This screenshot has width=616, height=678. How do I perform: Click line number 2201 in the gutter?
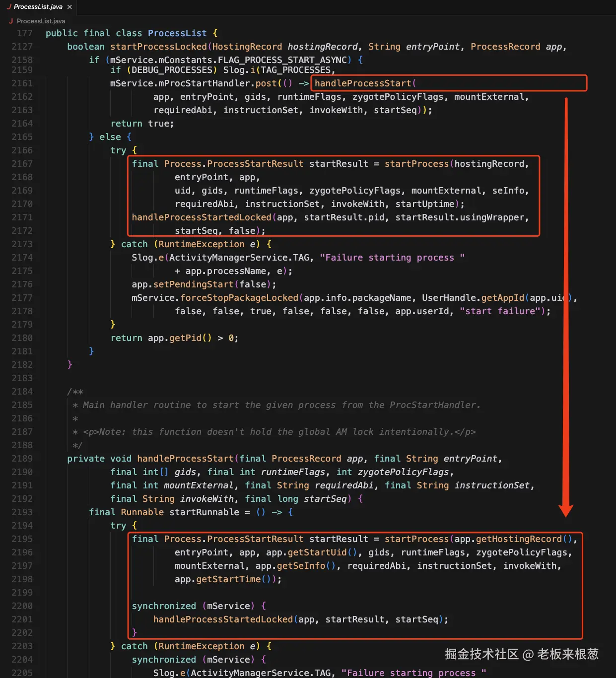coord(22,619)
